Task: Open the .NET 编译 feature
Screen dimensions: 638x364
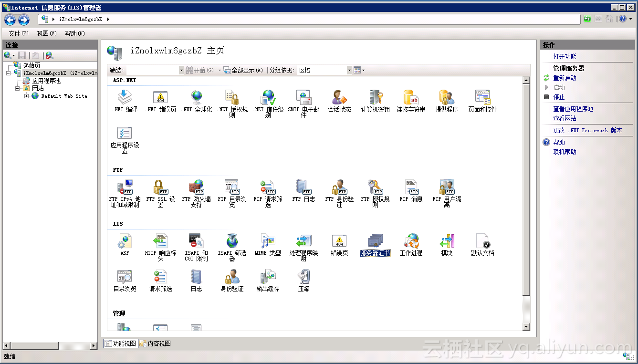Action: (125, 101)
